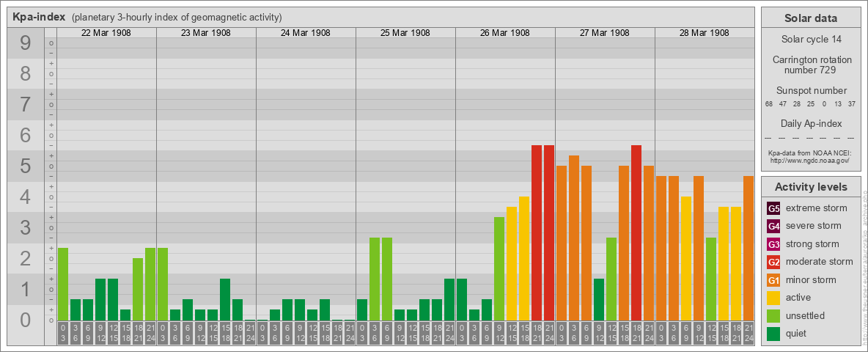The width and height of the screenshot is (868, 352).
Task: Click the light green 28 Mar 12-15 bar
Action: 711,279
